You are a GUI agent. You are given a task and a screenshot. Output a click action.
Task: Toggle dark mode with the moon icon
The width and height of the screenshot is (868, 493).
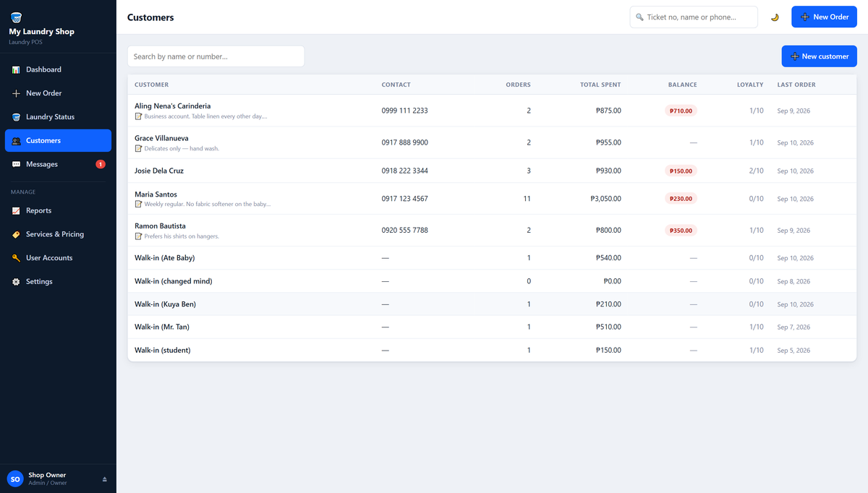(775, 17)
